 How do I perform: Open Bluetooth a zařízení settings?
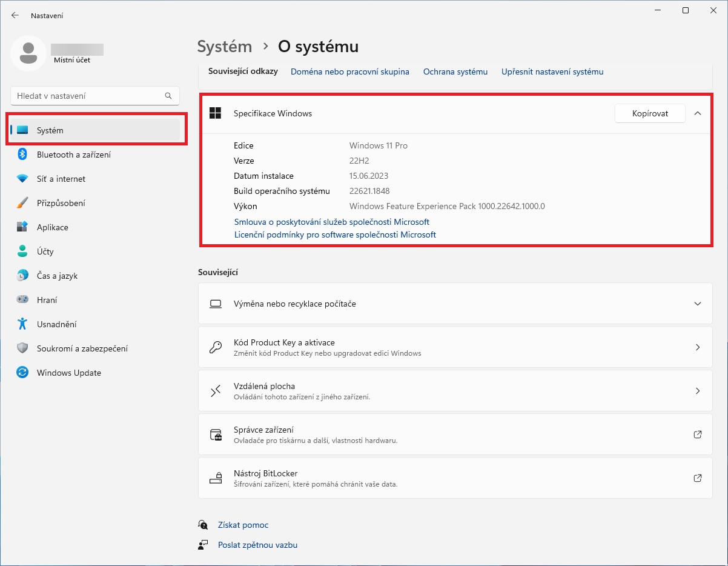[95, 155]
